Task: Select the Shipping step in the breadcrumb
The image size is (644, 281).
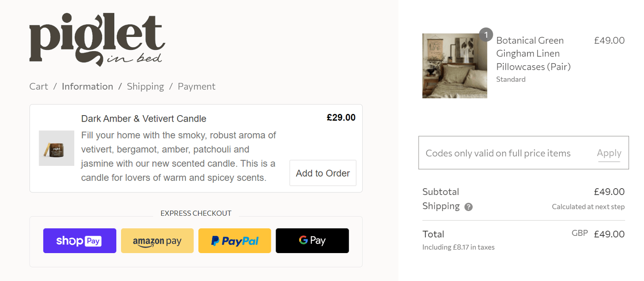Action: [x=145, y=86]
